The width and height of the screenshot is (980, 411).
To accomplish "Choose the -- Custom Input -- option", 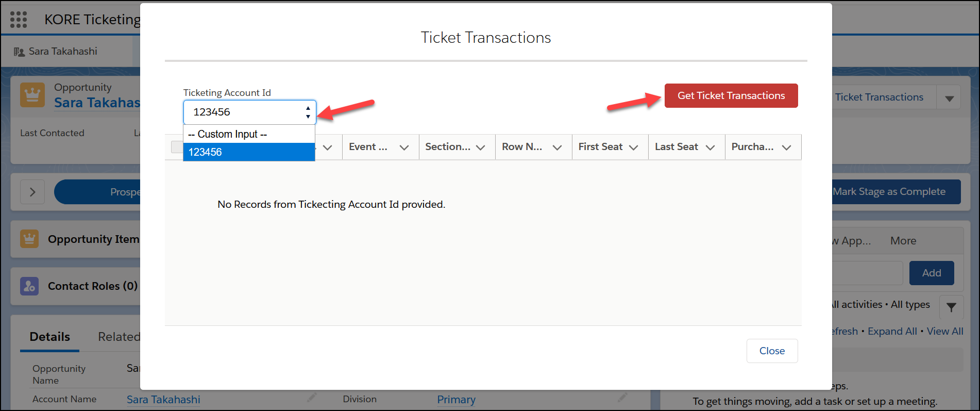I will pyautogui.click(x=249, y=134).
